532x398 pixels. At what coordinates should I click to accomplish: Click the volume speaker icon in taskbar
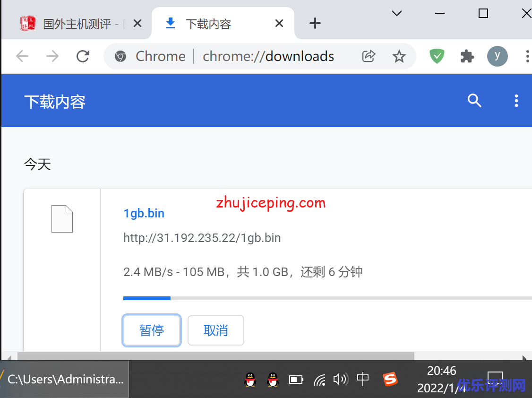pos(340,379)
